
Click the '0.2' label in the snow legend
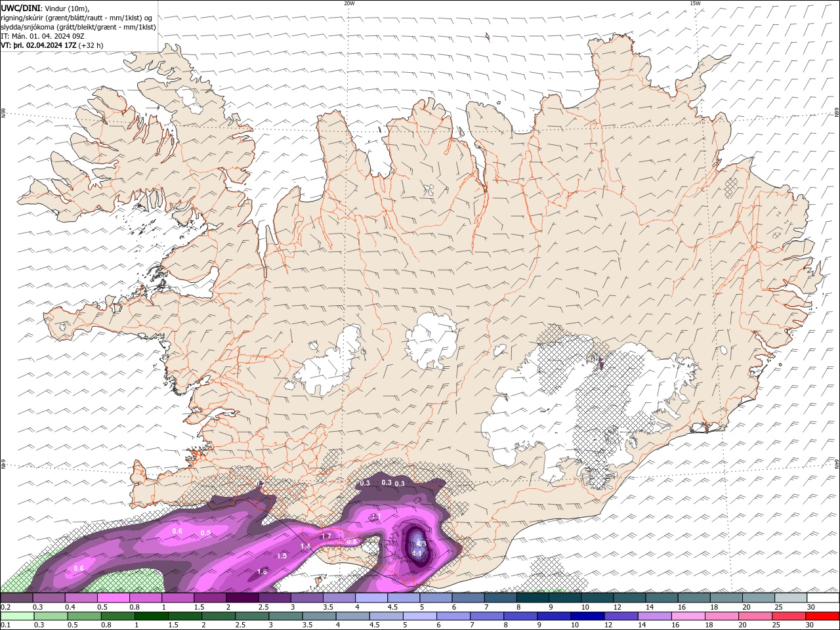5,607
